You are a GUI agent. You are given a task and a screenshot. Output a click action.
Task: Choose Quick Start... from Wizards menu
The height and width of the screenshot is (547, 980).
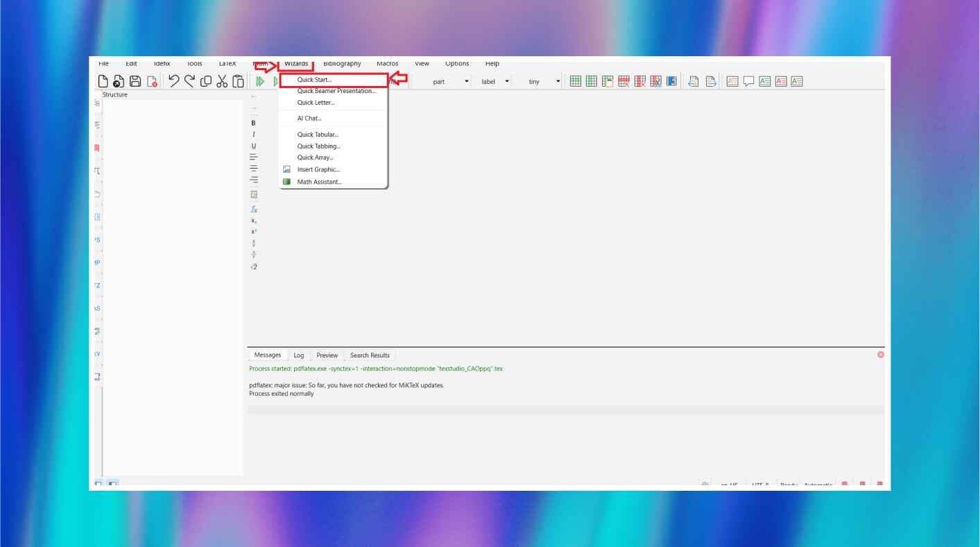click(x=333, y=80)
